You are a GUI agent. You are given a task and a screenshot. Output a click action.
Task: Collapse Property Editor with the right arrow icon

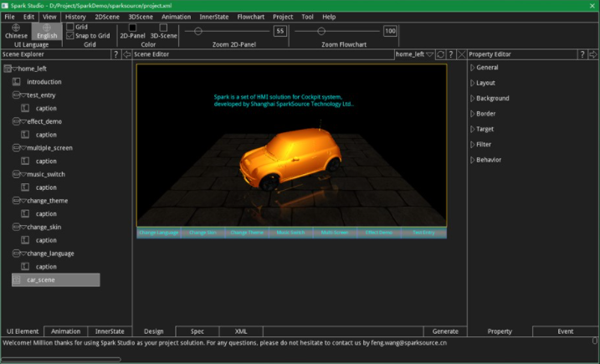592,54
